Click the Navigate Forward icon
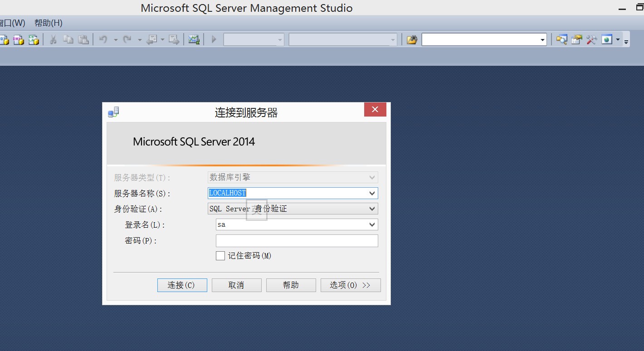The width and height of the screenshot is (644, 351). (174, 40)
